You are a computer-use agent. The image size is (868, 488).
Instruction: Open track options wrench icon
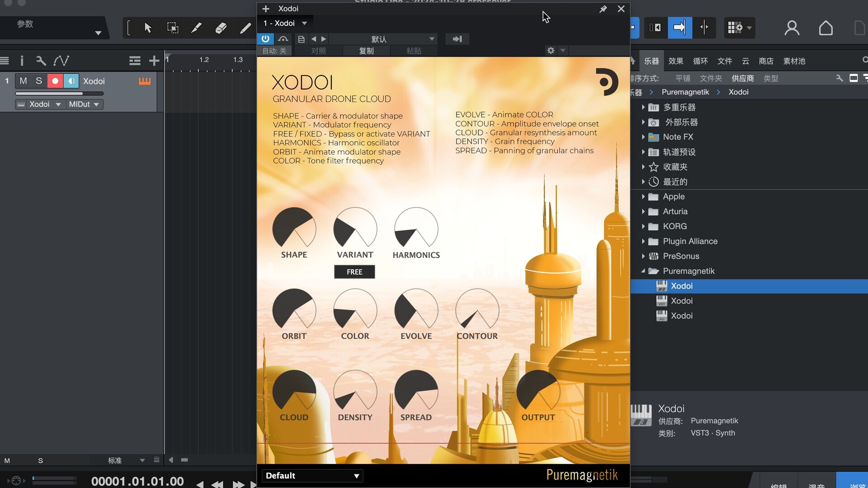(x=41, y=61)
